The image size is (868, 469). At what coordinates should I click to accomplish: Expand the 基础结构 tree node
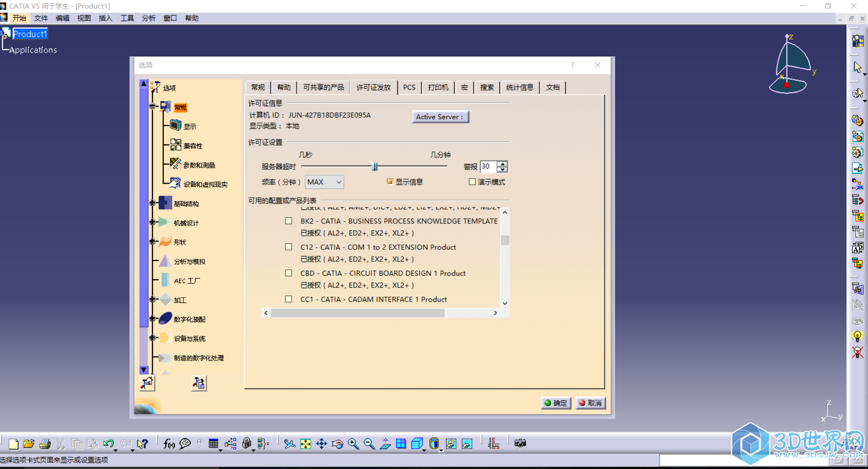[152, 203]
